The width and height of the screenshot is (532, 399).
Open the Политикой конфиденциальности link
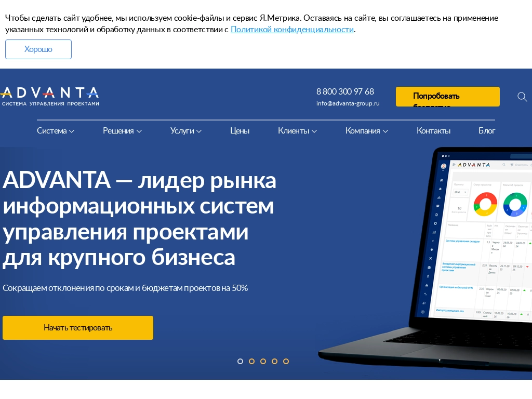(x=292, y=29)
